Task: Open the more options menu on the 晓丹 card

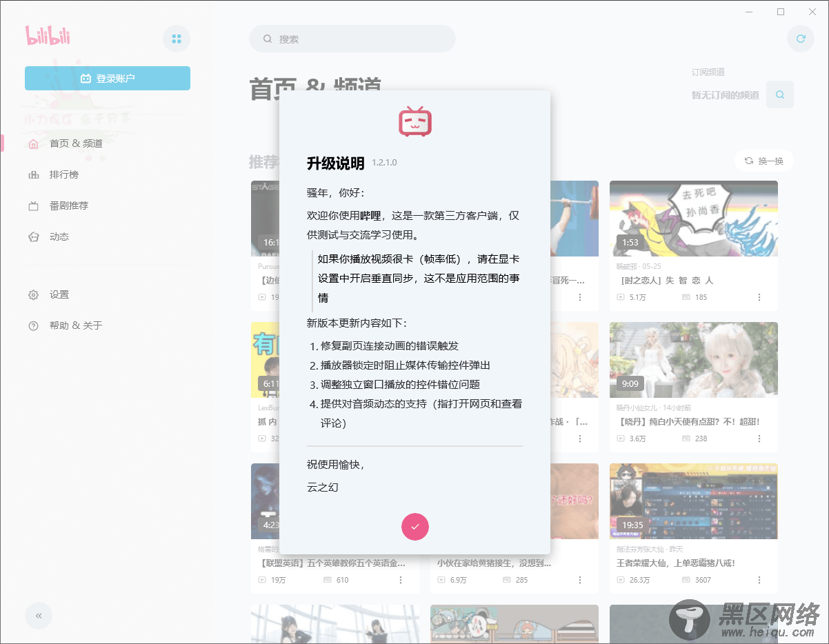Action: (759, 439)
